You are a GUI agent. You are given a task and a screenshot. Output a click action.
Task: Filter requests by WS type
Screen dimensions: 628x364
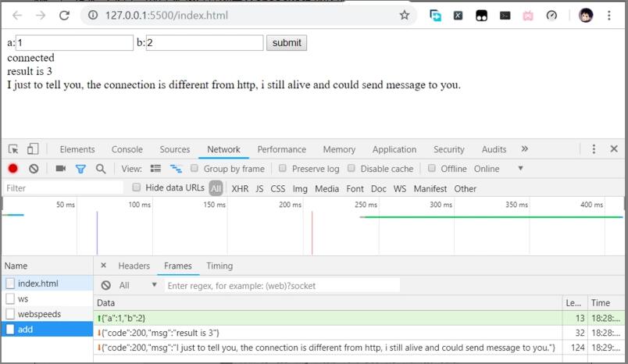tap(400, 188)
